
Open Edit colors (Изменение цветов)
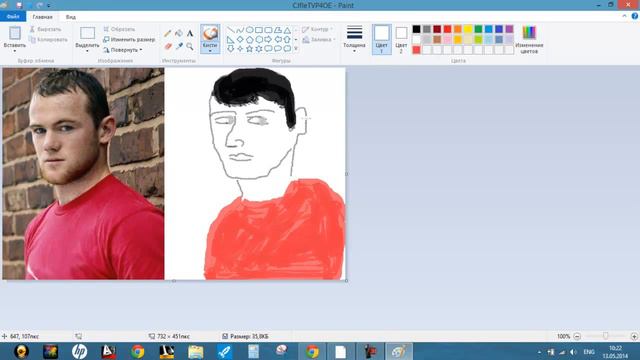tap(529, 39)
